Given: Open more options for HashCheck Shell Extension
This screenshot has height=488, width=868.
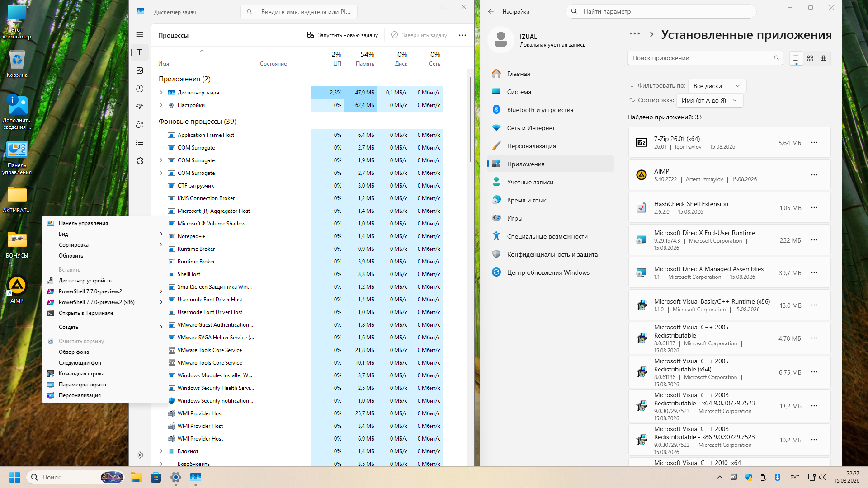Looking at the screenshot, I should tap(814, 207).
